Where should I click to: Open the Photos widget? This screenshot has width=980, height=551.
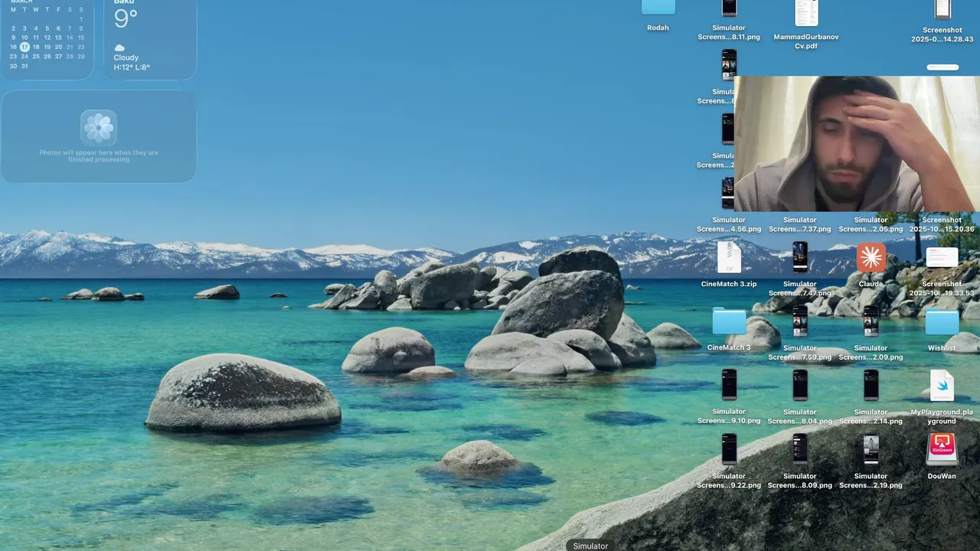[99, 136]
